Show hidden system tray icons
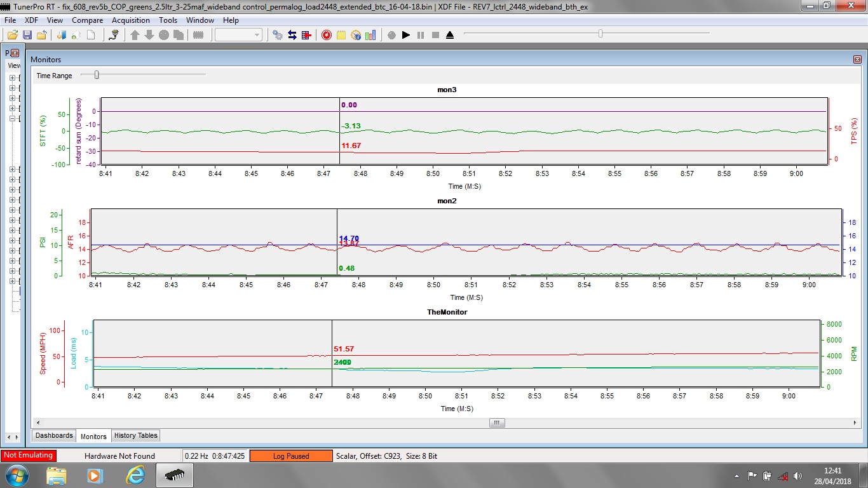The image size is (868, 488). coord(736,475)
